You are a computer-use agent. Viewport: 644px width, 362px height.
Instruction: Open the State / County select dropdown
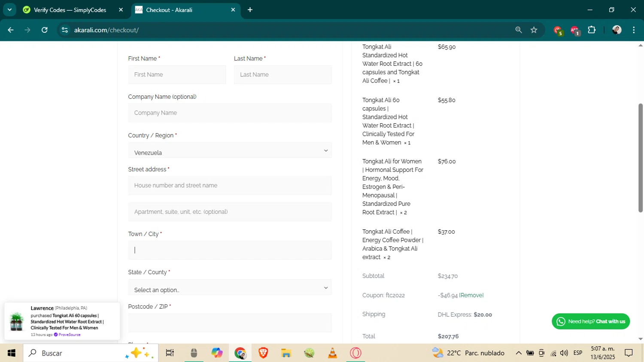230,287
